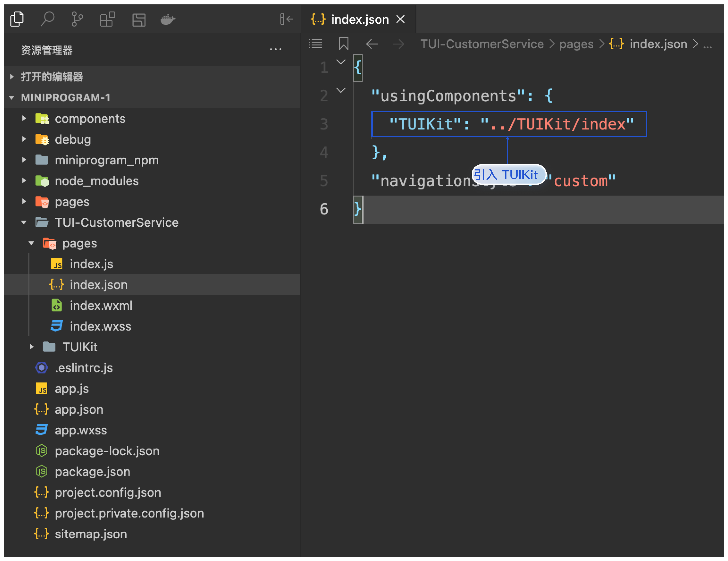Collapse the MINIPROGRAM-1 project section
728x561 pixels.
[x=12, y=98]
